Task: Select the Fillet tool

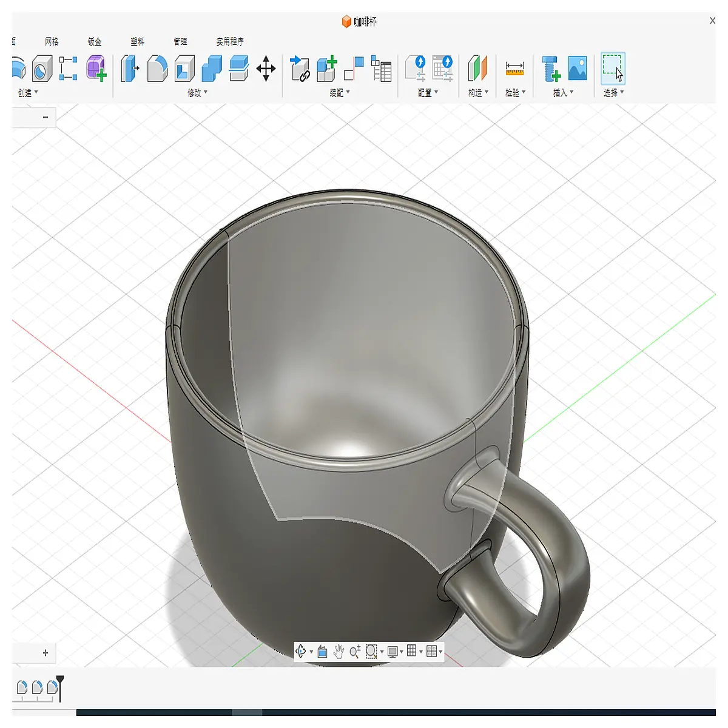Action: click(157, 69)
